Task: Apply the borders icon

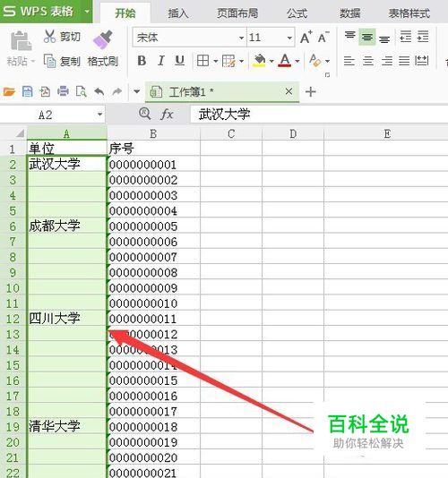Action: tap(202, 61)
